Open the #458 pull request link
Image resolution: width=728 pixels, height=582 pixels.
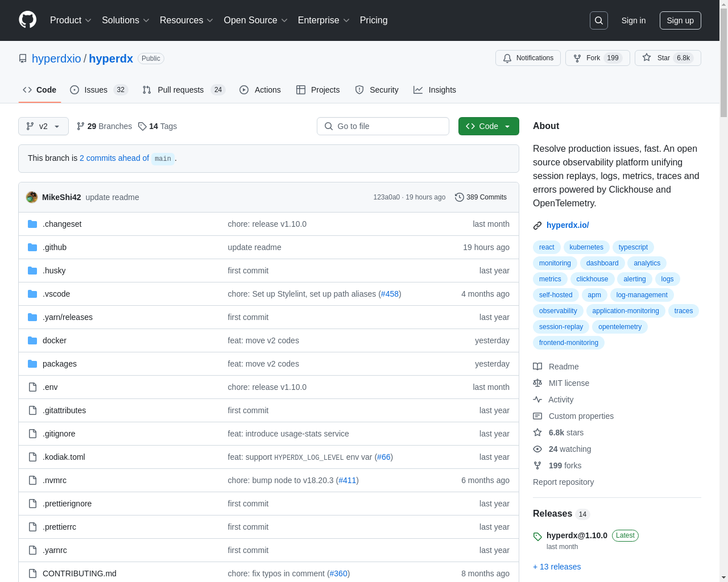click(x=390, y=294)
